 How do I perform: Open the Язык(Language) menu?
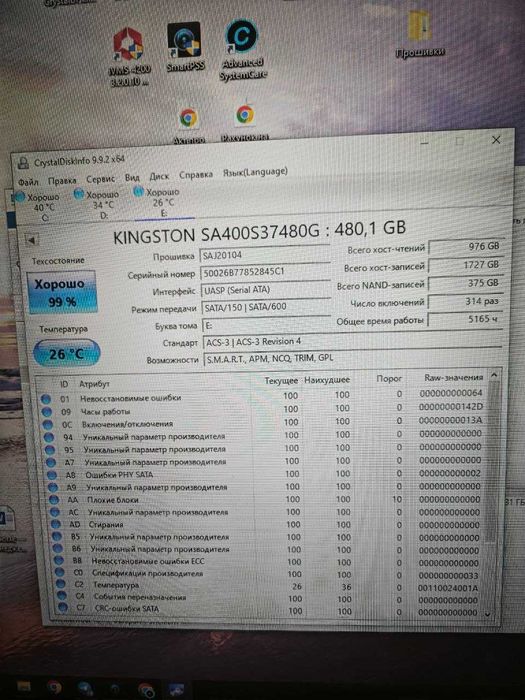255,172
